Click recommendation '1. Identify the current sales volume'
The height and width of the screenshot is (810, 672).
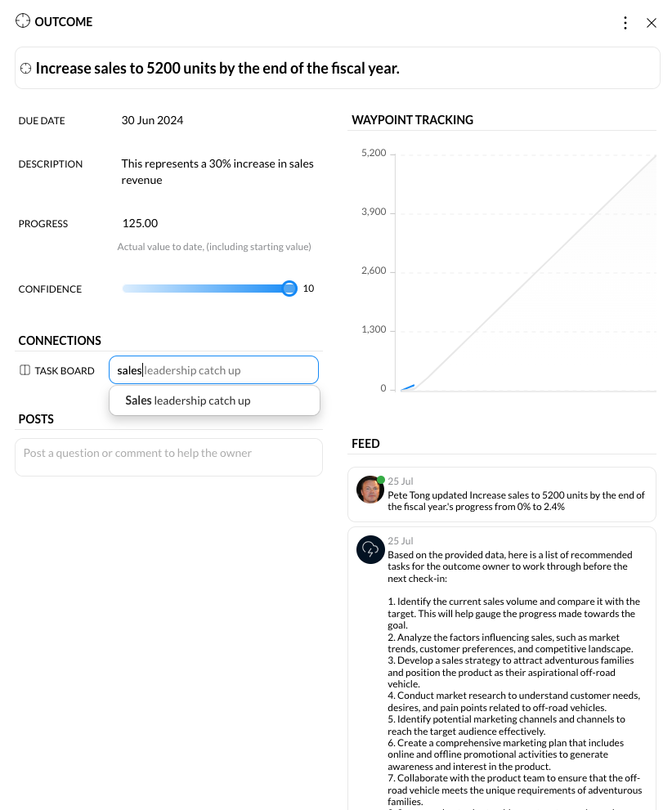(514, 613)
